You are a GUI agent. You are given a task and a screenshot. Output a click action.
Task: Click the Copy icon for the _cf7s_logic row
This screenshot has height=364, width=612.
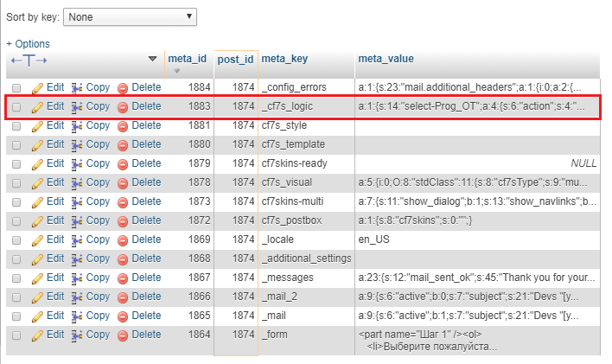coord(77,106)
